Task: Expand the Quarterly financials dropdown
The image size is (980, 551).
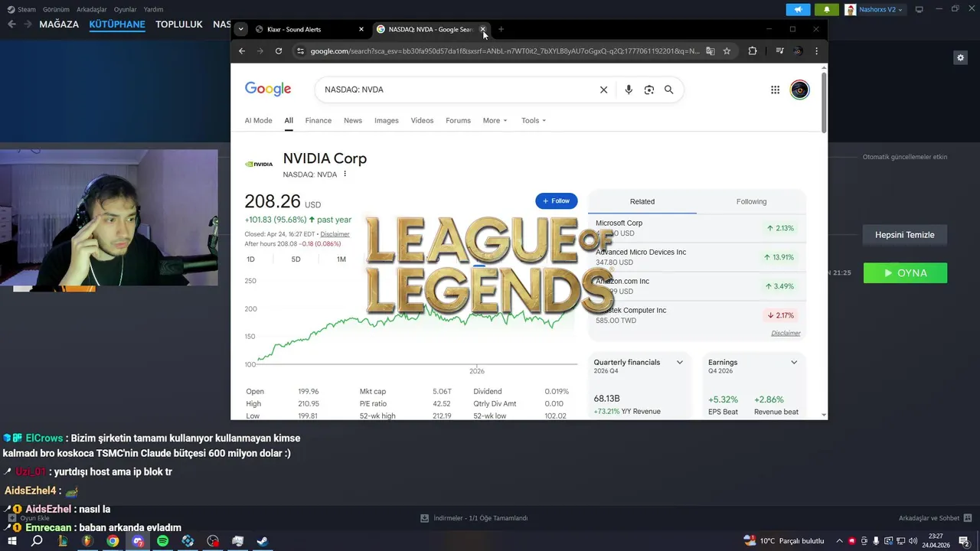Action: click(x=679, y=362)
